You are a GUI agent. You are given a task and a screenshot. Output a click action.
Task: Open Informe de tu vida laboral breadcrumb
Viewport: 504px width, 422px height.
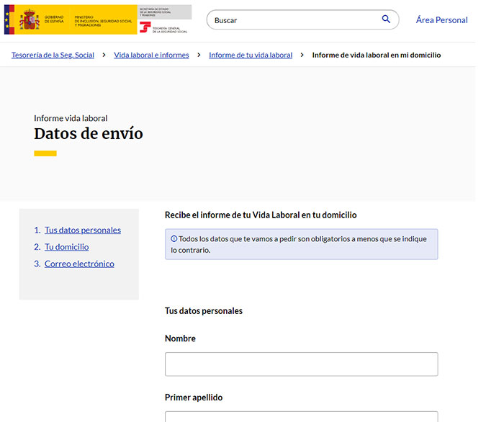tap(251, 55)
